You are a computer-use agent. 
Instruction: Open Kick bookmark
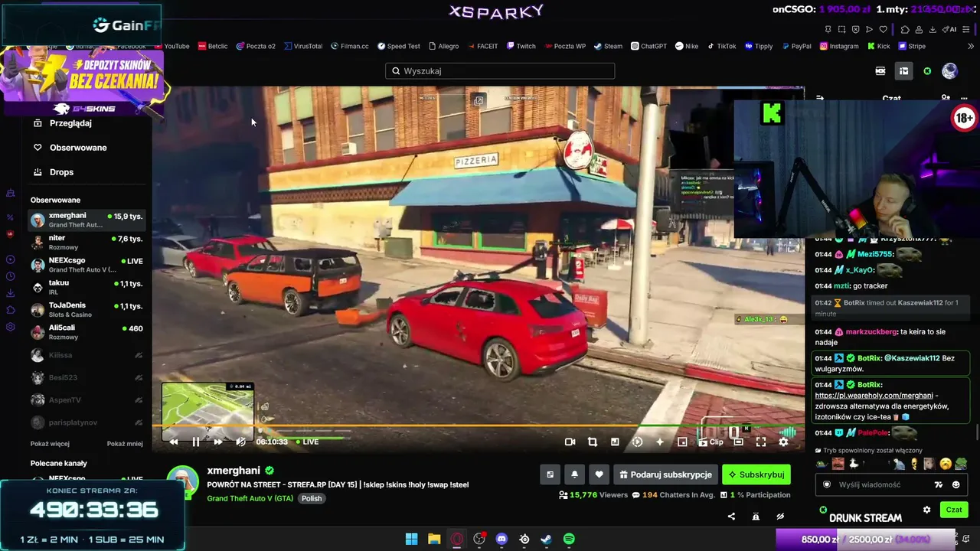click(879, 46)
